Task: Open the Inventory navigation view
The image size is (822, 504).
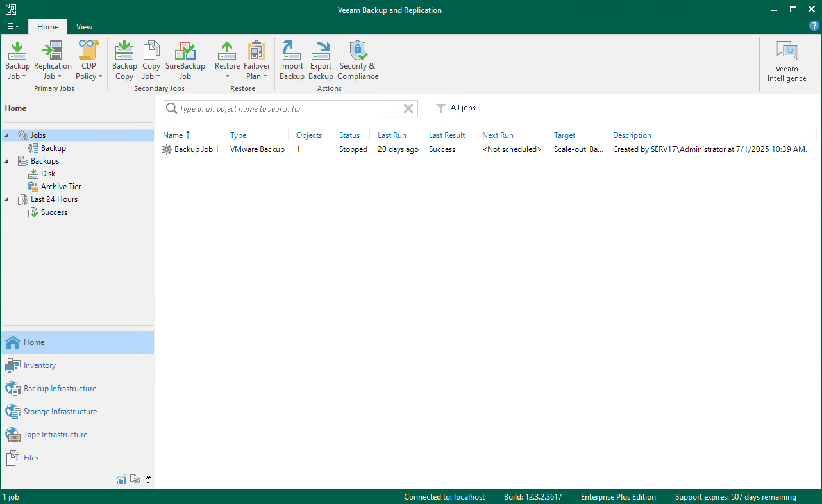Action: coord(78,365)
